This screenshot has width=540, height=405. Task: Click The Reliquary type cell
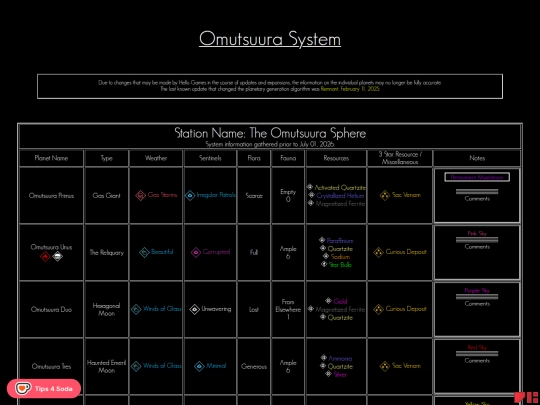[x=106, y=252]
